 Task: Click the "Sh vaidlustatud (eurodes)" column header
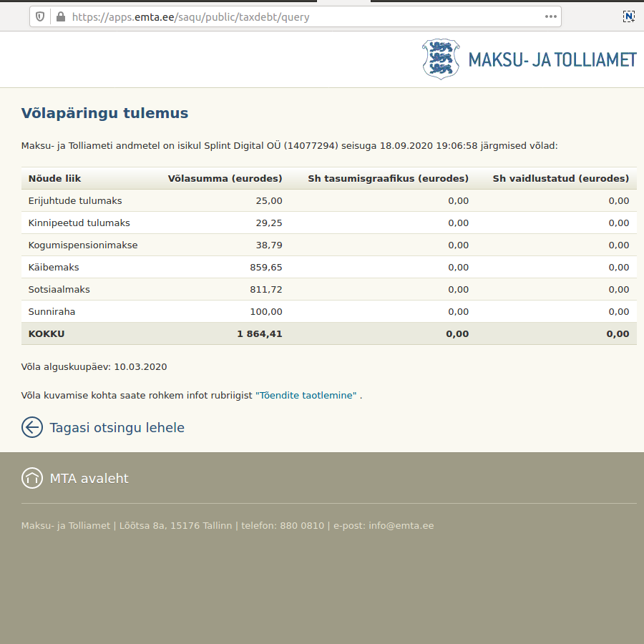[560, 179]
